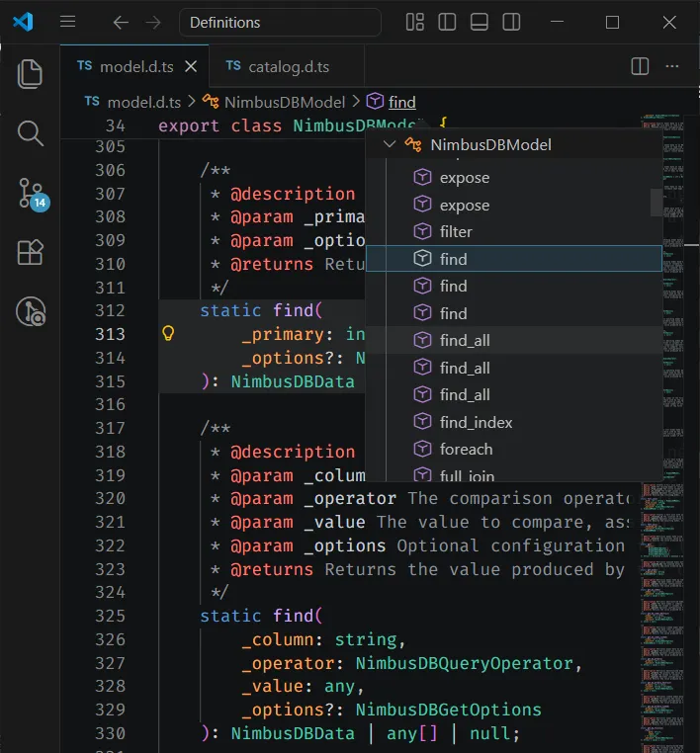
Task: Open the Git graph/history view icon
Action: [31, 311]
